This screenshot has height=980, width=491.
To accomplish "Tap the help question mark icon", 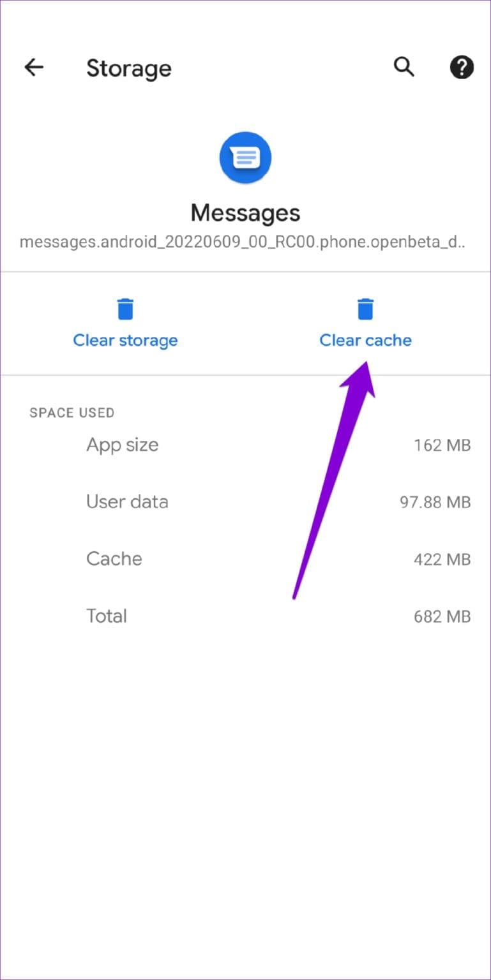I will 461,67.
